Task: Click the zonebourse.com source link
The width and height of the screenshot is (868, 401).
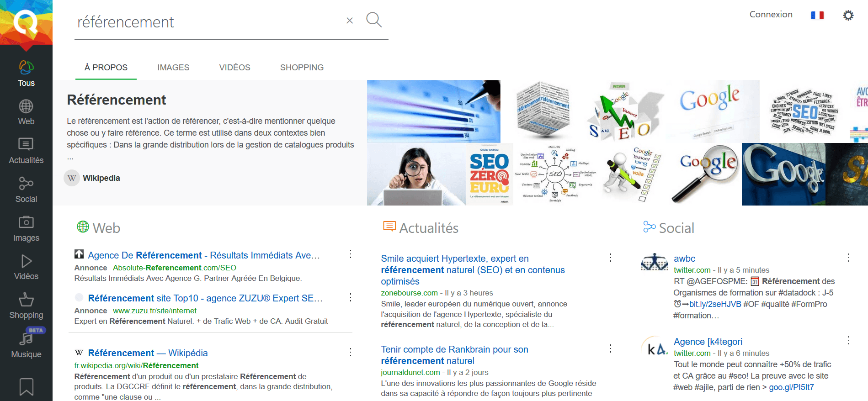Action: [409, 293]
